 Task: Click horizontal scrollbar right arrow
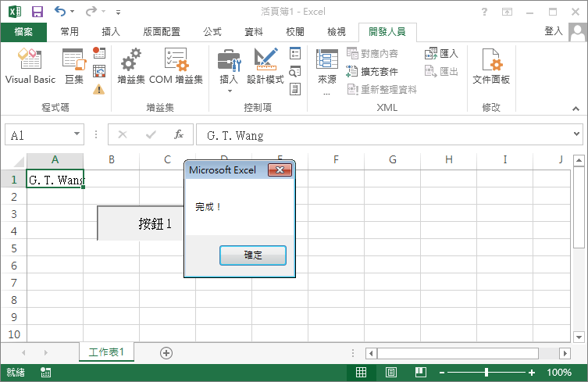tap(565, 353)
